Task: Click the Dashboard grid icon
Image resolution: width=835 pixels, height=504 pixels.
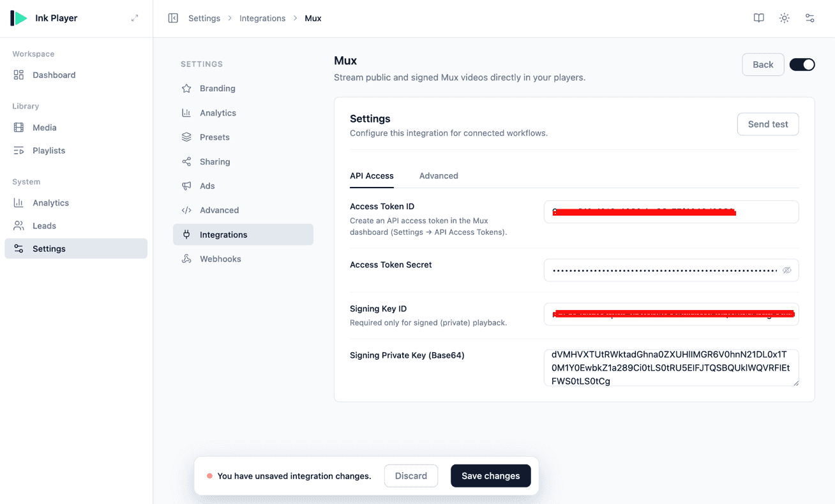Action: [19, 75]
